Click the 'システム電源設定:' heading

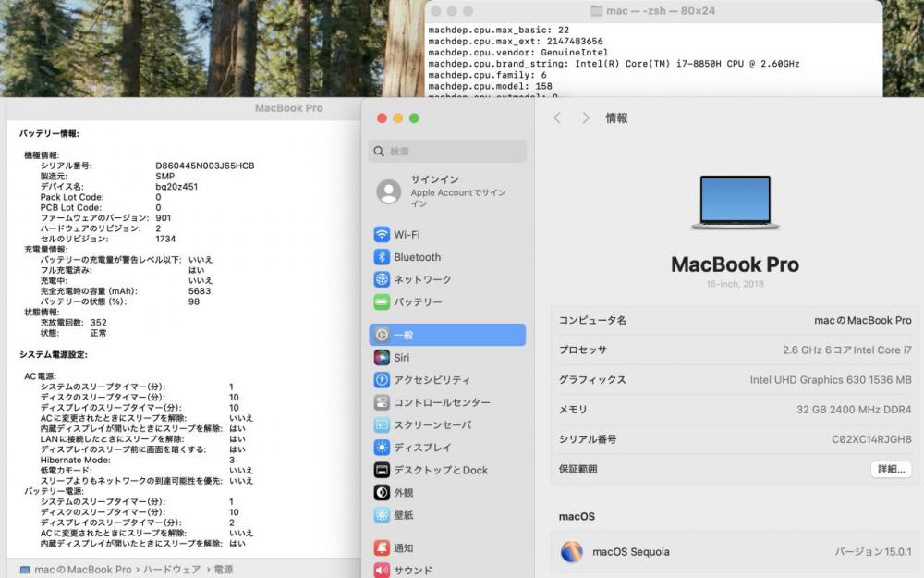53,354
